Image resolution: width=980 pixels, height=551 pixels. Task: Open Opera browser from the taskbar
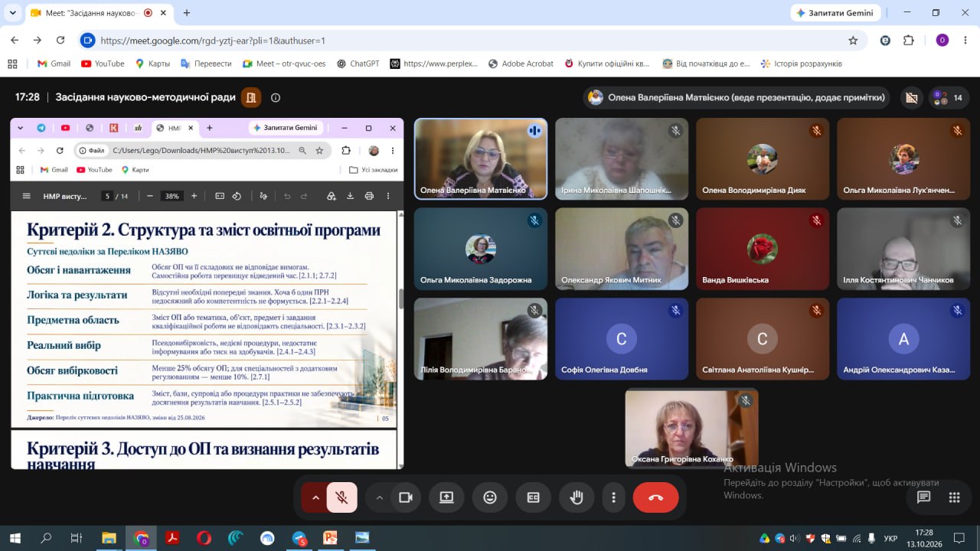pyautogui.click(x=204, y=538)
